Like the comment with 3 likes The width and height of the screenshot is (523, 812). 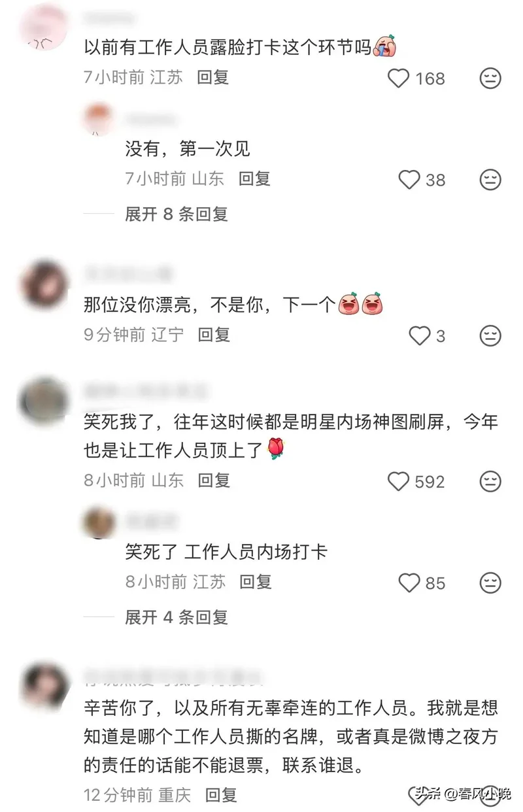tap(420, 336)
